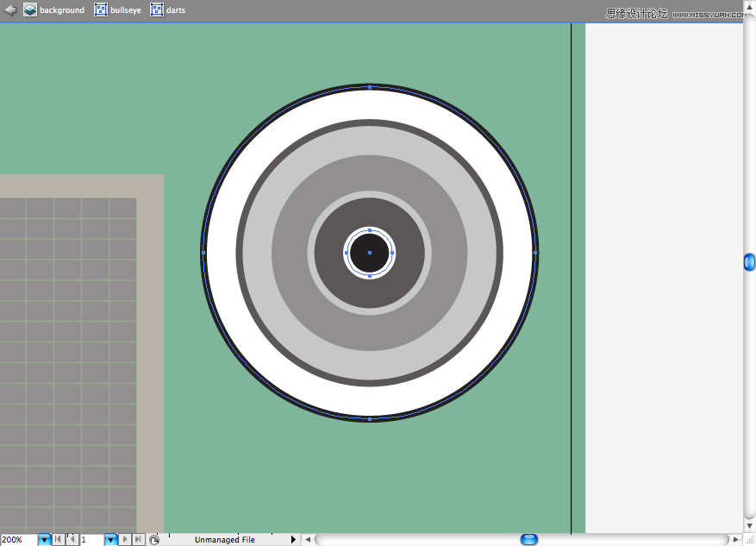Click the background layer icon in breadcrumb
The height and width of the screenshot is (546, 756).
[30, 9]
